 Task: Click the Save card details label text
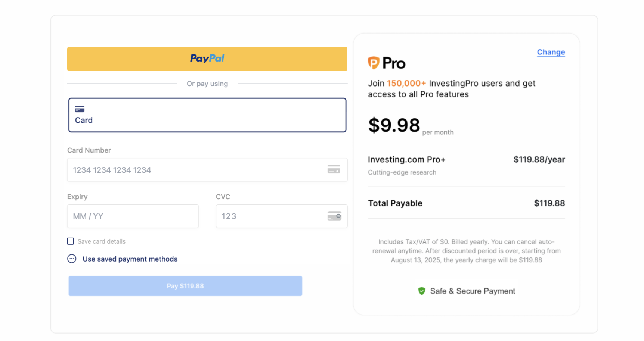tap(102, 241)
